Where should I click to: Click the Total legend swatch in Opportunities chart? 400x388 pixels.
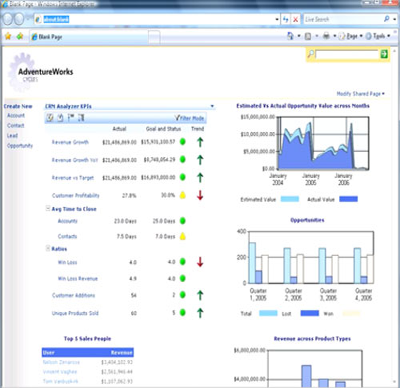[268, 313]
